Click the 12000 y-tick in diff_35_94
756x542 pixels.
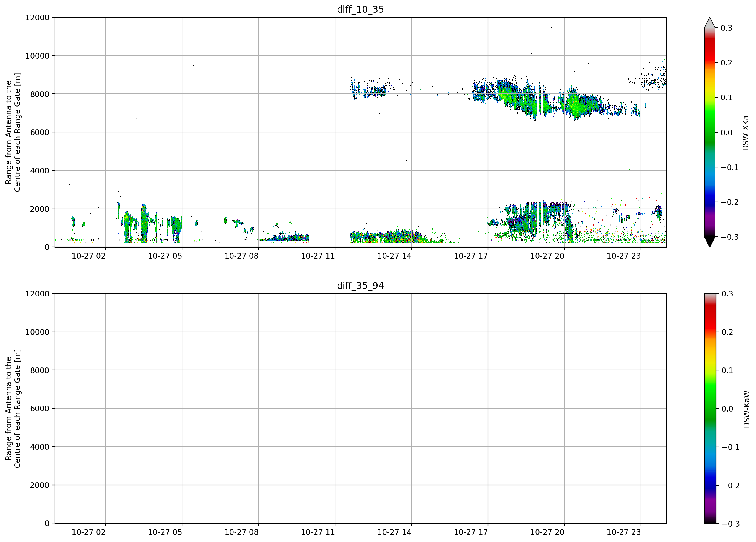click(x=37, y=294)
